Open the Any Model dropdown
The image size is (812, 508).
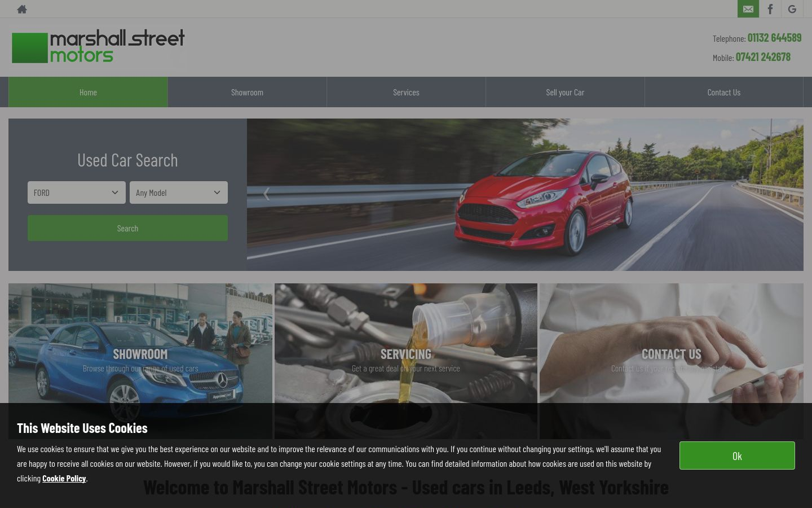click(x=179, y=192)
